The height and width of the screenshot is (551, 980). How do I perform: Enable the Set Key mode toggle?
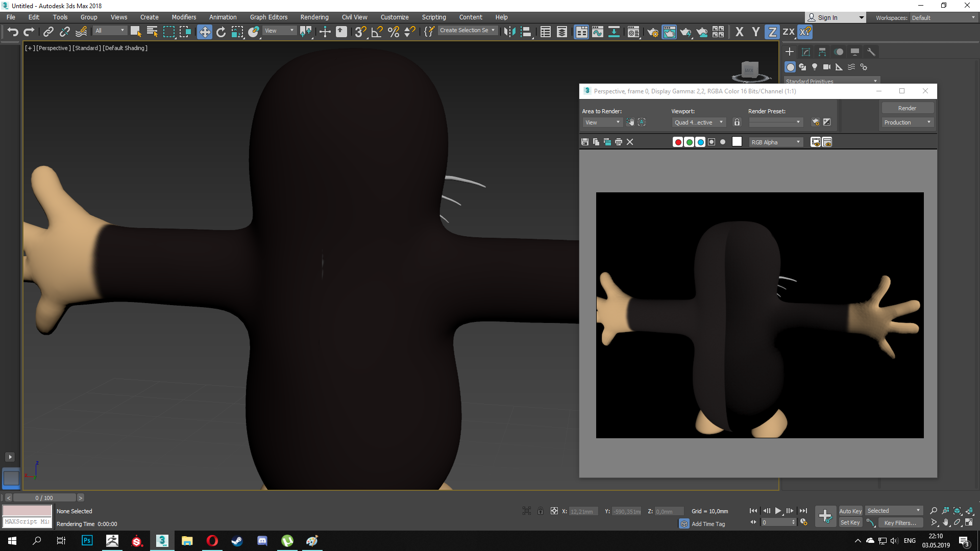coord(848,523)
